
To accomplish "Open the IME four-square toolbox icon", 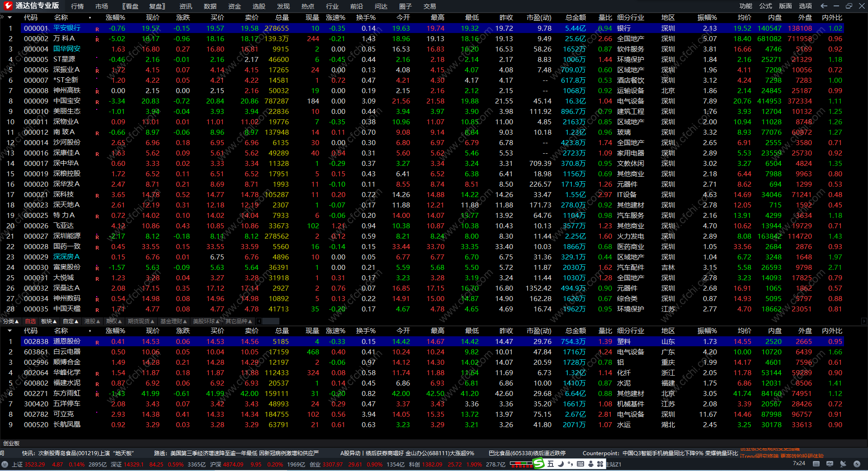I will [600, 464].
